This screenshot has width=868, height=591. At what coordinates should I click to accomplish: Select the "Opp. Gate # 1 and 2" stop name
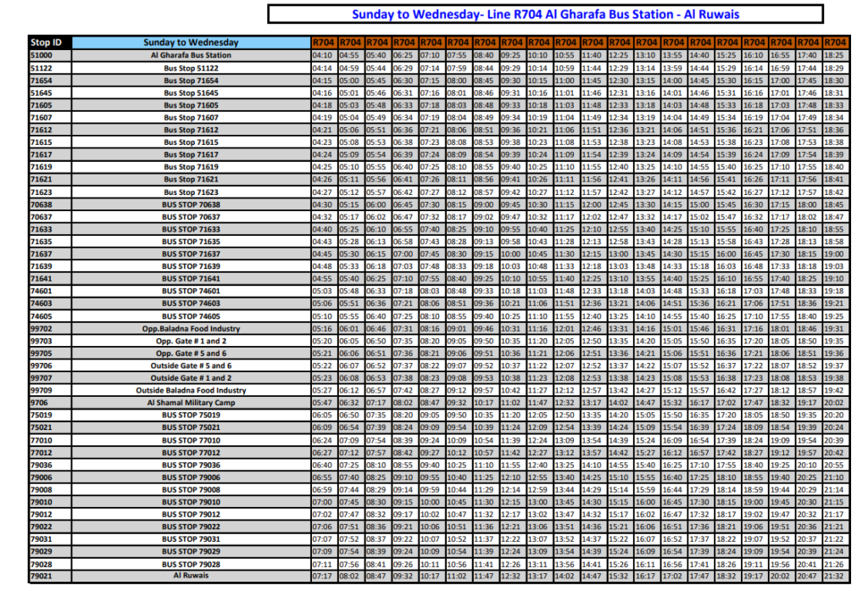point(191,340)
